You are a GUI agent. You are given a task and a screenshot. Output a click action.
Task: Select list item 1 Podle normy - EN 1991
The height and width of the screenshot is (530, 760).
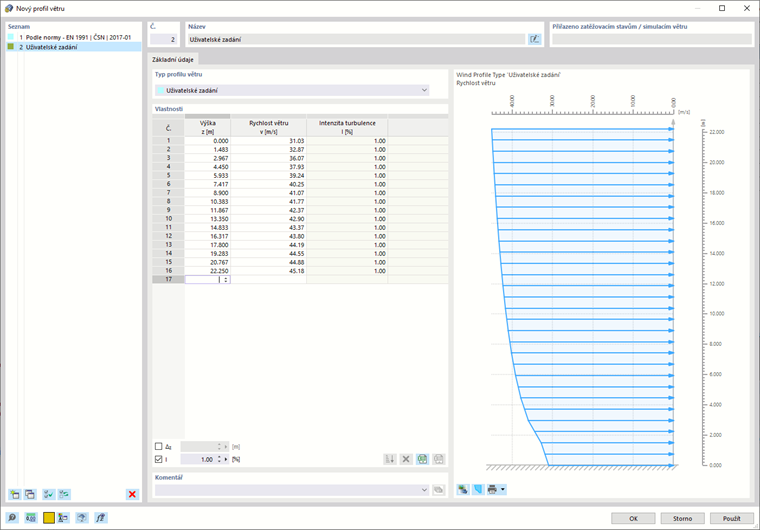click(x=75, y=37)
